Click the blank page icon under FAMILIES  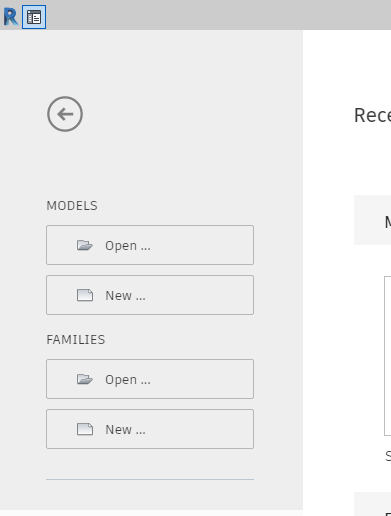(85, 429)
